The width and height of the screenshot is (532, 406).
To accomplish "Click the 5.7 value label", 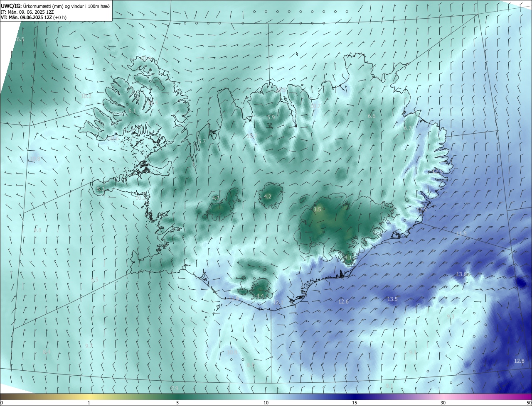I will pyautogui.click(x=202, y=142).
